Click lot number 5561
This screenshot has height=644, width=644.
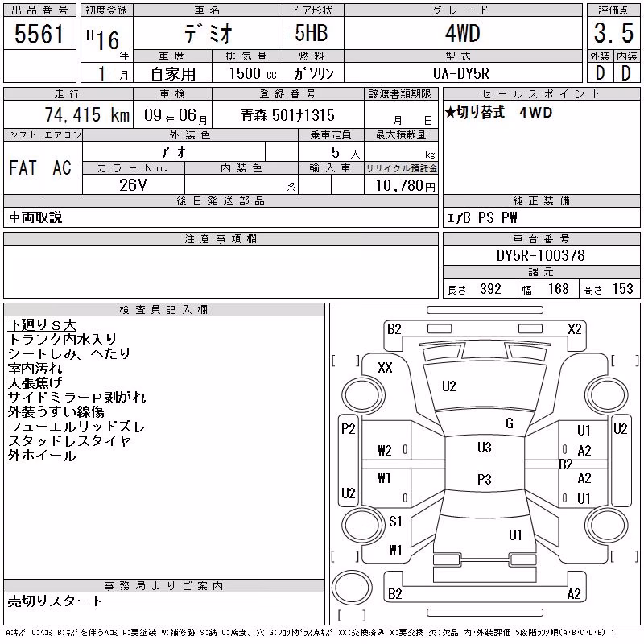coord(39,33)
